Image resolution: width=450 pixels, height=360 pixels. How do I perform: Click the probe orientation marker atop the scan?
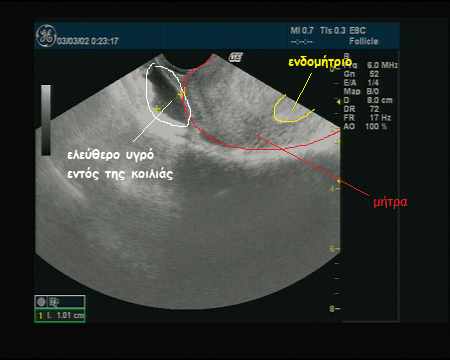point(235,57)
